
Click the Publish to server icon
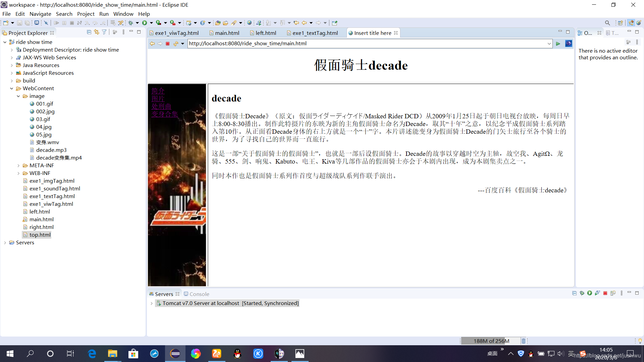coord(613,293)
